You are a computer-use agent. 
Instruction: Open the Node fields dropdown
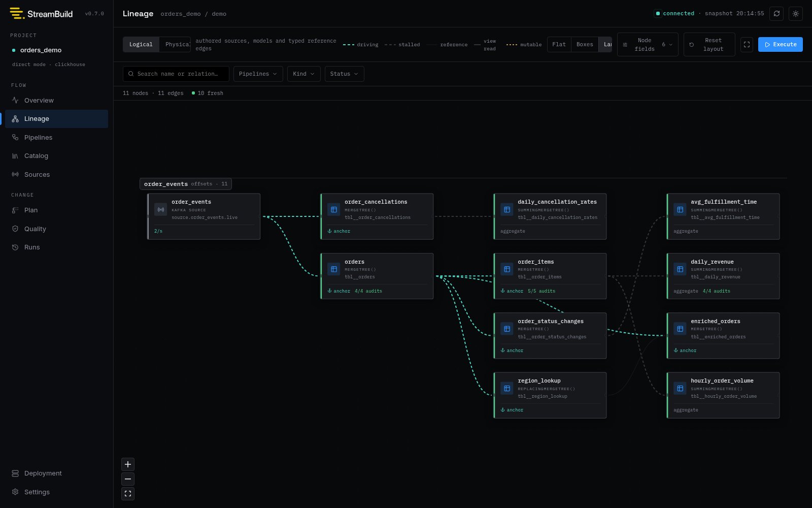(x=648, y=45)
